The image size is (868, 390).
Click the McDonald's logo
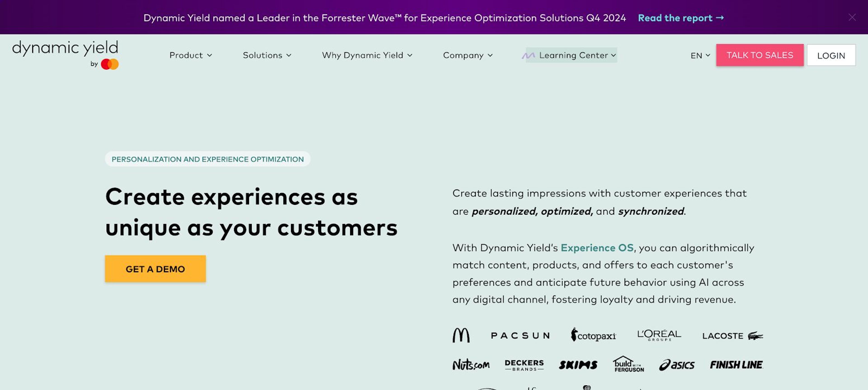pos(462,335)
